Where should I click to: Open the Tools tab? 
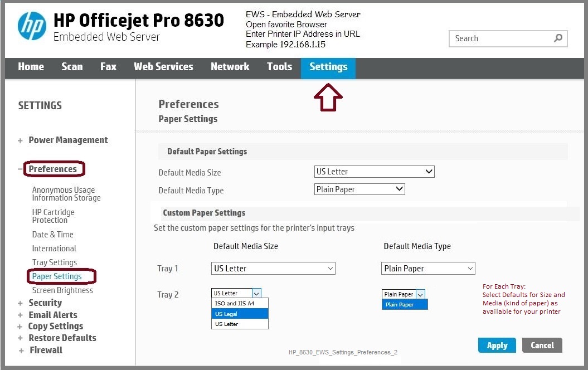[279, 67]
